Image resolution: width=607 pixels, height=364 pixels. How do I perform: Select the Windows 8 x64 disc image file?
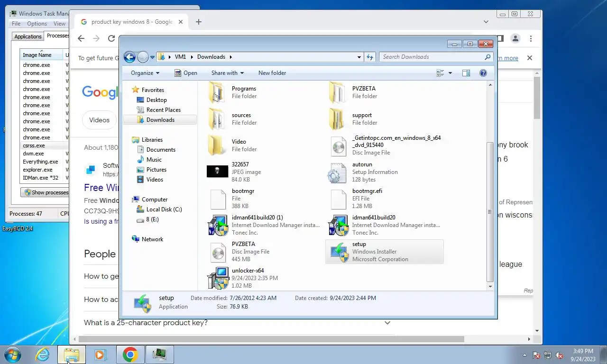(x=385, y=146)
